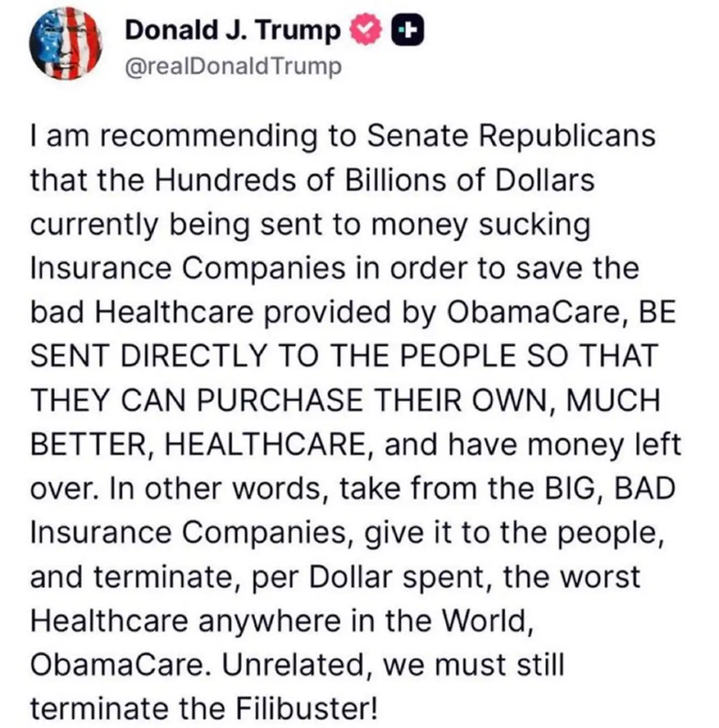The width and height of the screenshot is (719, 728).
Task: Click the text "SENT DIRECTLY" in post
Action: coord(148,356)
